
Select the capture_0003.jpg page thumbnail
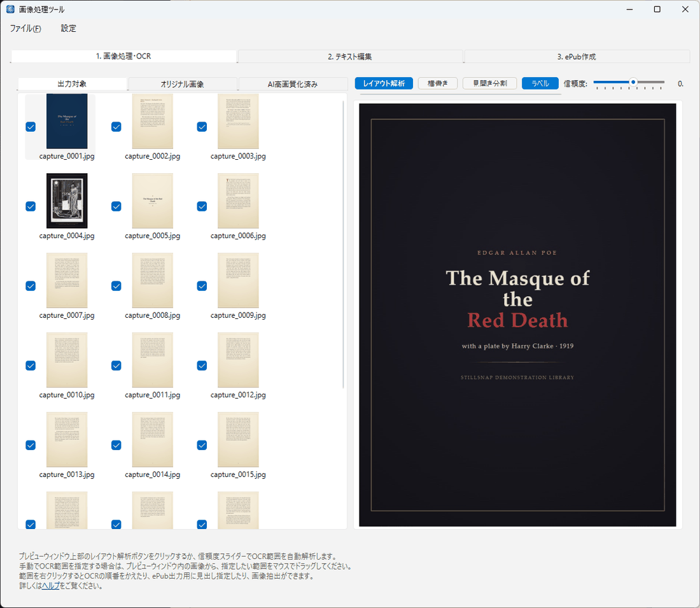click(x=239, y=121)
